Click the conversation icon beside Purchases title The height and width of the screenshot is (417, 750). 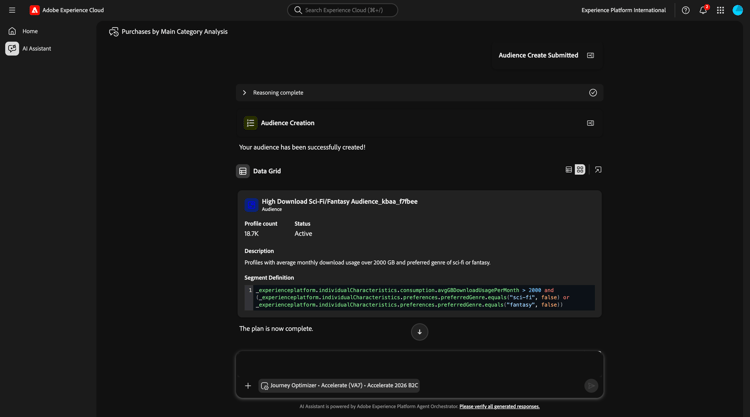(113, 32)
